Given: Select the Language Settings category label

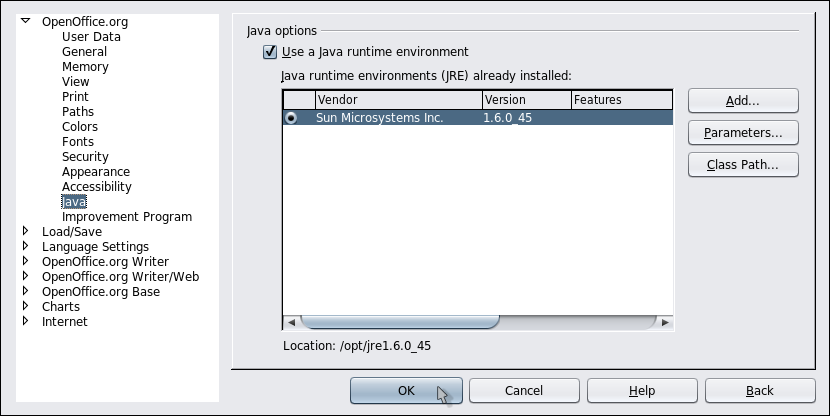Looking at the screenshot, I should point(95,247).
